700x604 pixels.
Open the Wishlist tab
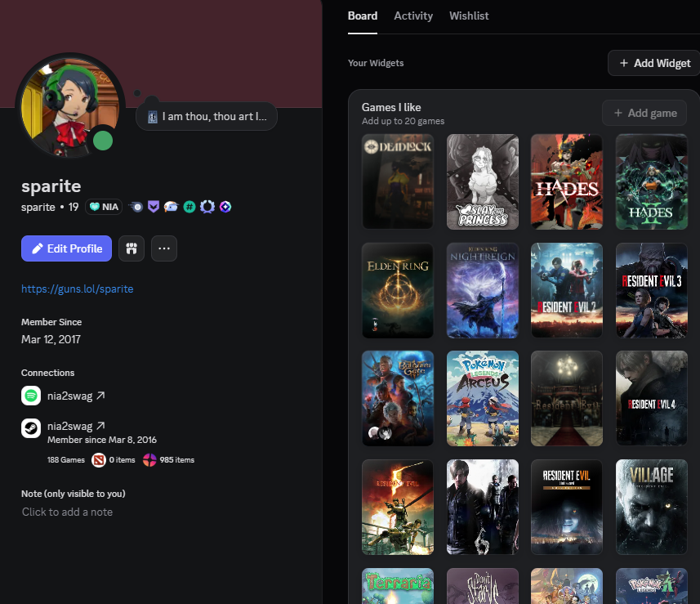pos(469,16)
